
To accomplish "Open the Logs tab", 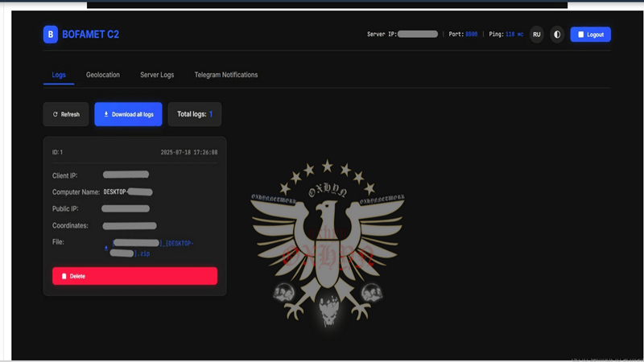I will pos(59,75).
